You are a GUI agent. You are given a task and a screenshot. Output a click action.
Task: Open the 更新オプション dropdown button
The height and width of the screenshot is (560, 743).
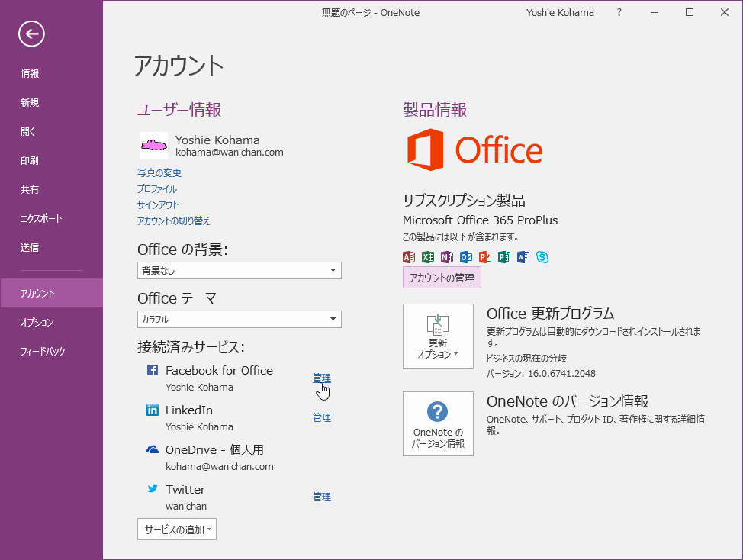point(439,336)
